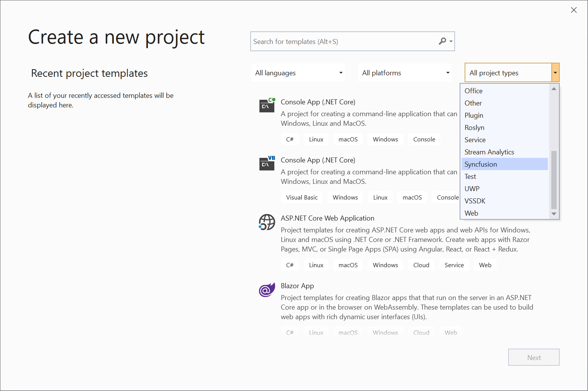588x391 pixels.
Task: Click the macOS tag under ASP.NET Core template
Action: click(348, 265)
